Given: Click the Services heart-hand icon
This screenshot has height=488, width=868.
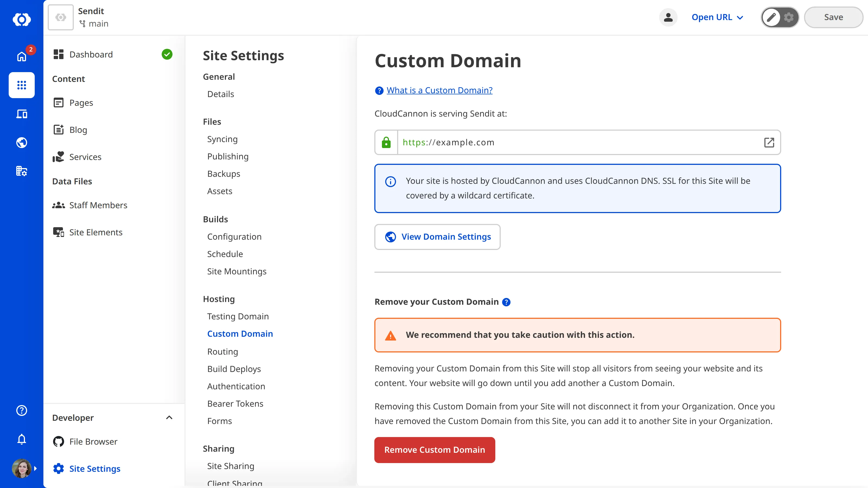Looking at the screenshot, I should pyautogui.click(x=58, y=157).
